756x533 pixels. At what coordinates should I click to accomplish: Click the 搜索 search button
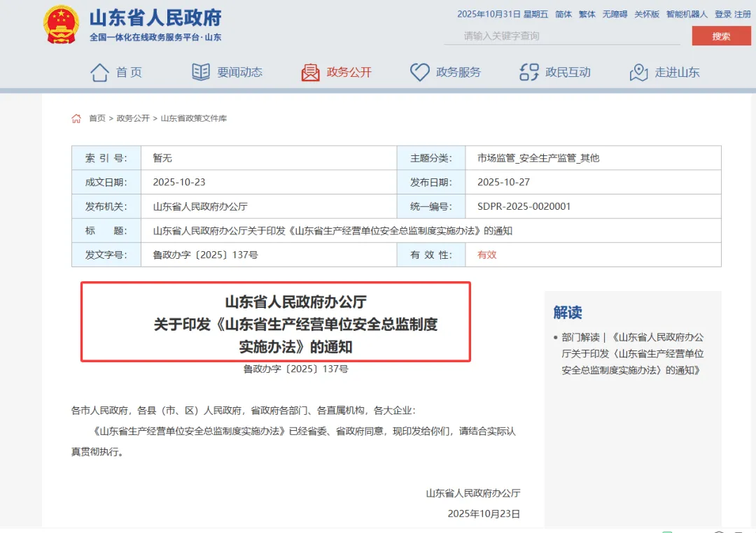pos(721,36)
